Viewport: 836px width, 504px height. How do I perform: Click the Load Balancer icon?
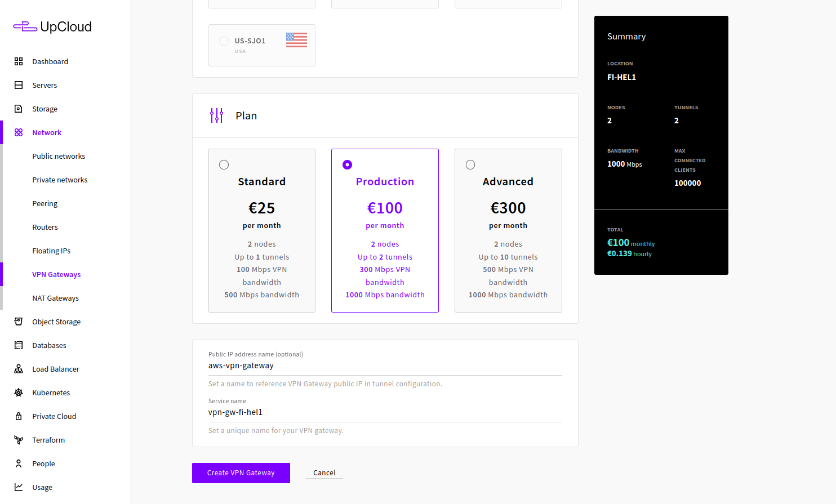click(19, 369)
